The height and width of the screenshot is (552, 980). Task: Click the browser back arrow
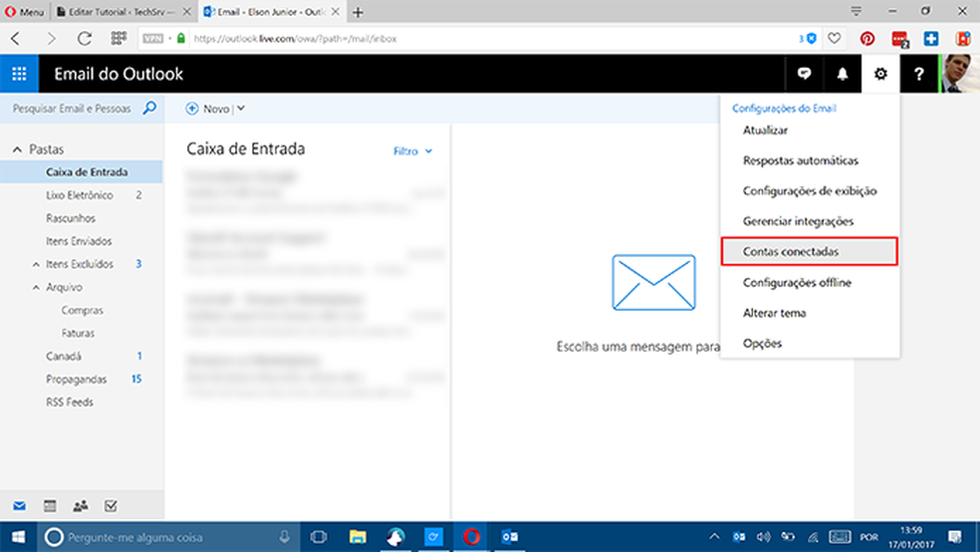tap(16, 39)
